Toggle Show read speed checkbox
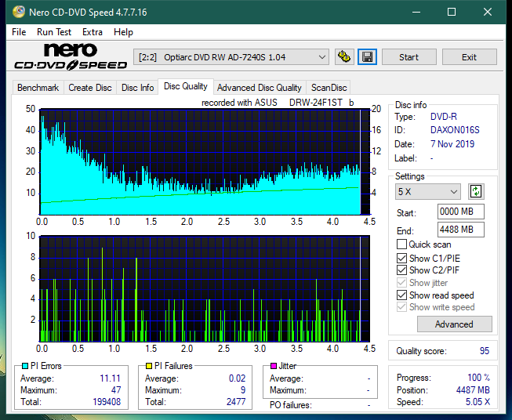 coord(401,295)
